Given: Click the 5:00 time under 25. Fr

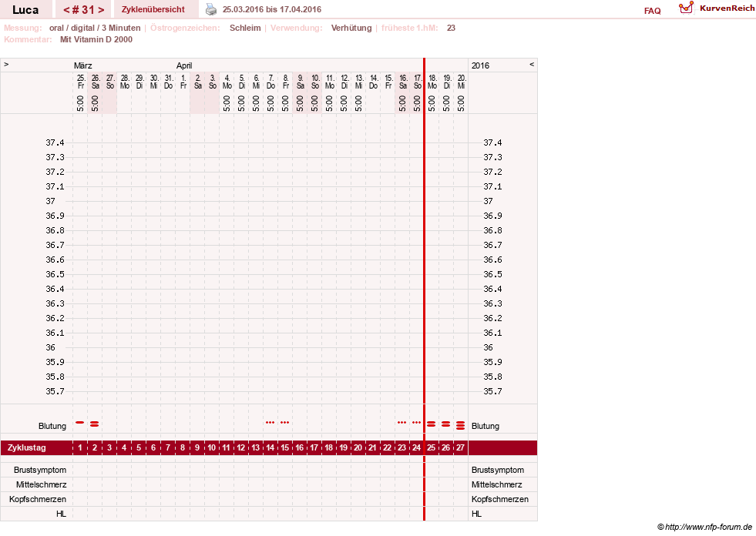Looking at the screenshot, I should [x=80, y=104].
